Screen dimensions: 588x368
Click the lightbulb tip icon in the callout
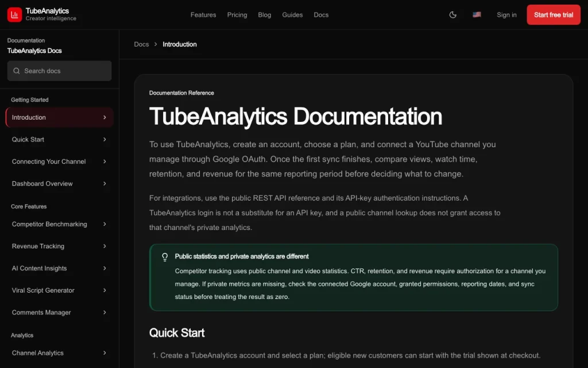pos(165,257)
